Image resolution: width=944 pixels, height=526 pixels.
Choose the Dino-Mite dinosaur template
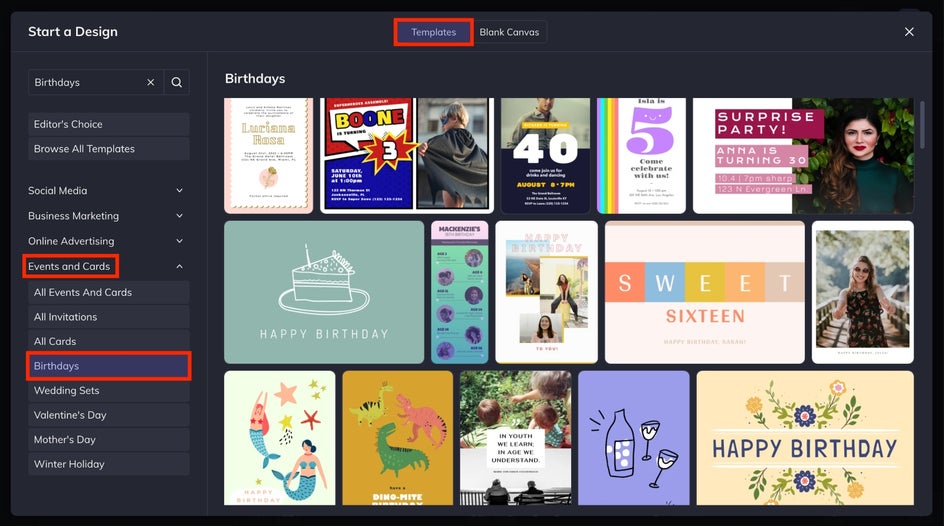[397, 438]
